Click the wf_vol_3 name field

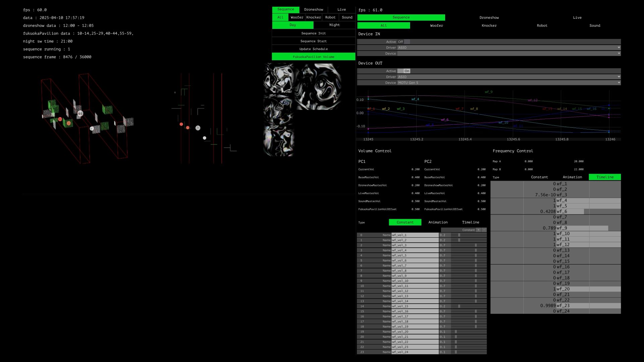(415, 245)
